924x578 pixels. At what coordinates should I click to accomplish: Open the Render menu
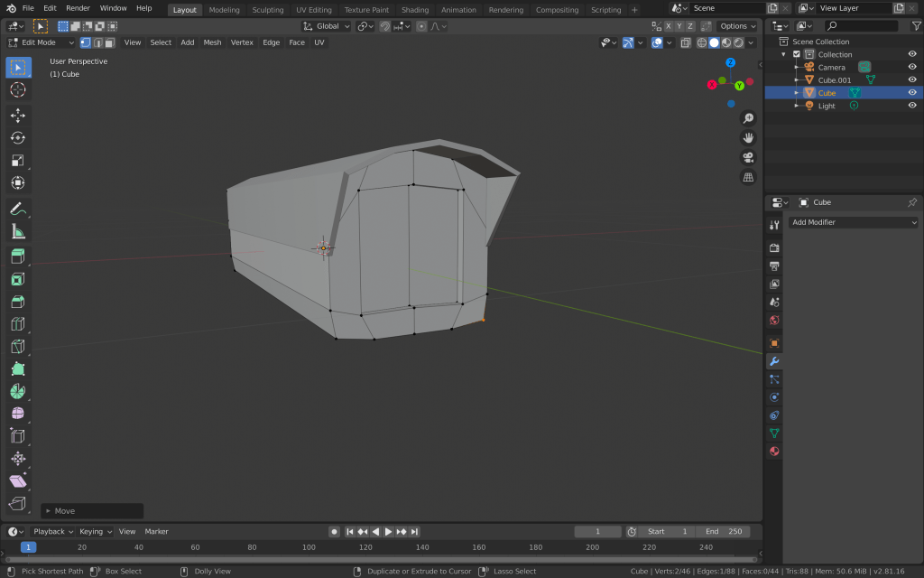tap(78, 8)
